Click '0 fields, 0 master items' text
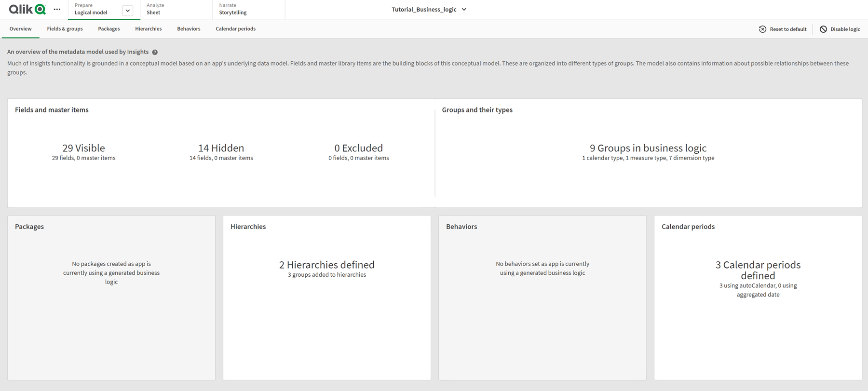The height and width of the screenshot is (391, 868). click(x=359, y=158)
